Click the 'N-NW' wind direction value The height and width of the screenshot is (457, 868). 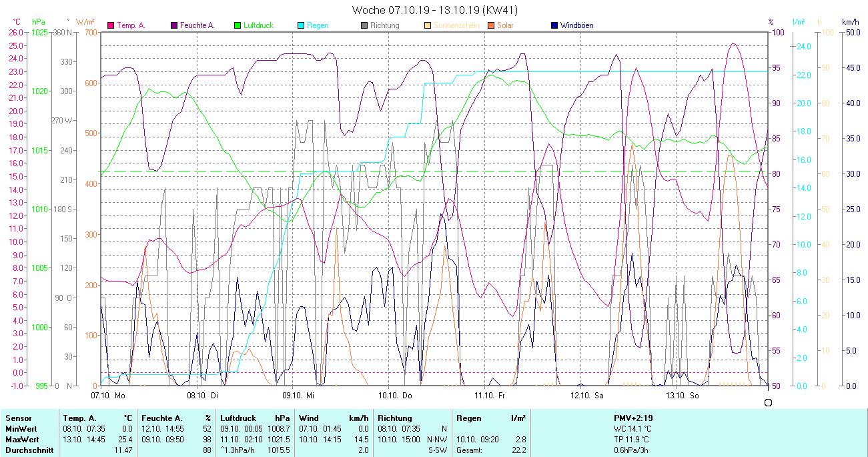(x=438, y=440)
